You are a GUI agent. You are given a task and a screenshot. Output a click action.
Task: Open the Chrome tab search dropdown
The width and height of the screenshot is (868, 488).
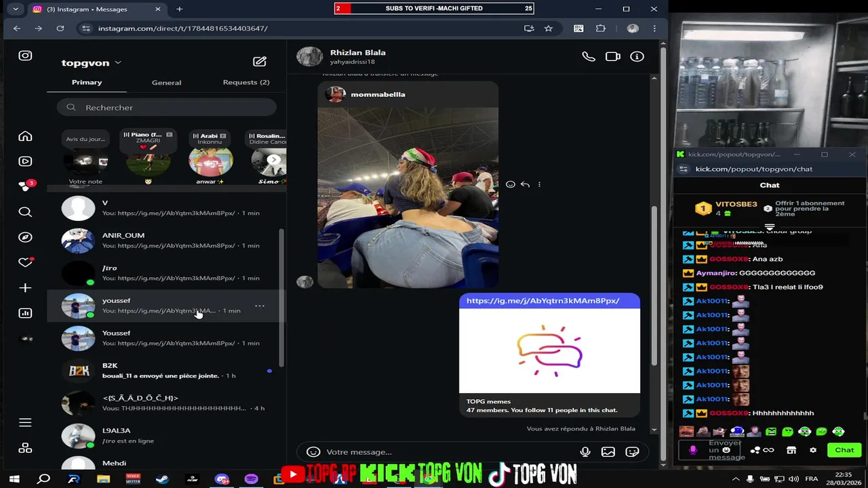(x=15, y=9)
